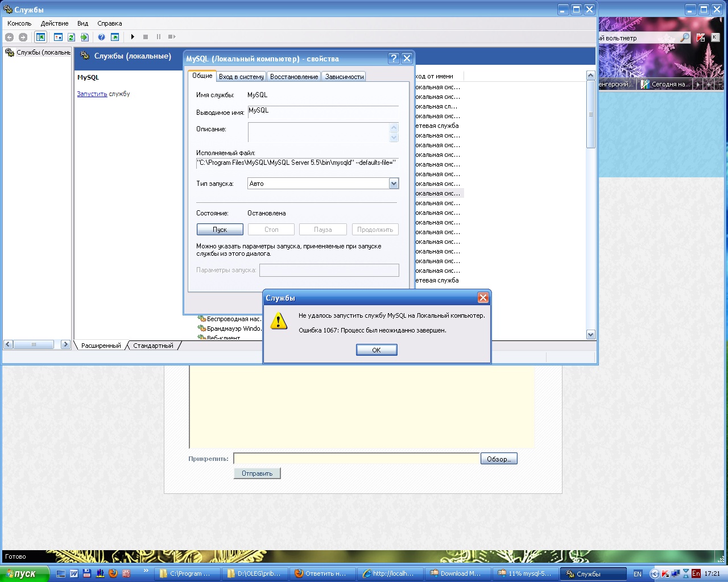Image resolution: width=728 pixels, height=582 pixels.
Task: Close the MySQL properties dialog
Action: (407, 58)
